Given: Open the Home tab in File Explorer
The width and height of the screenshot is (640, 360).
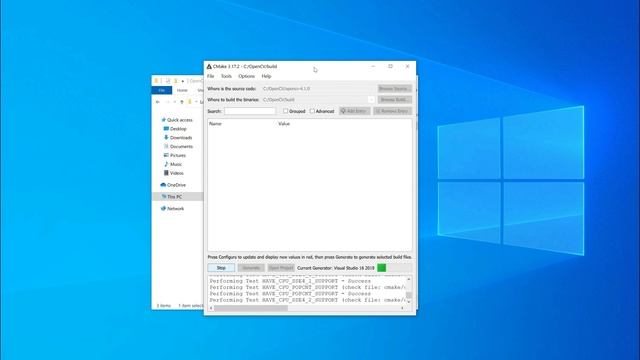Looking at the screenshot, I should point(182,90).
